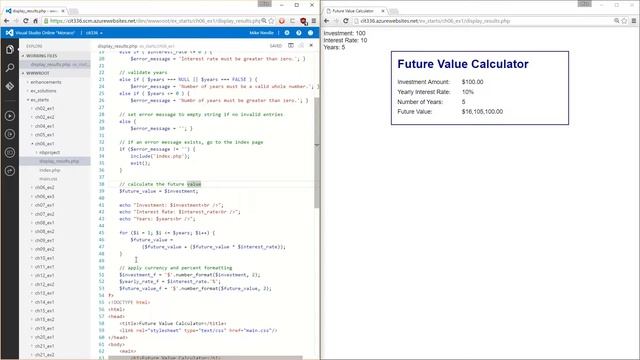Open a new tab in left browser
Viewport: 640px width, 360px height.
pos(74,11)
